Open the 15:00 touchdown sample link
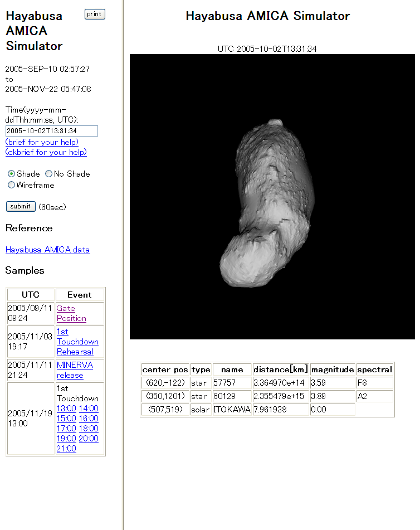This screenshot has width=420, height=530. (x=66, y=419)
